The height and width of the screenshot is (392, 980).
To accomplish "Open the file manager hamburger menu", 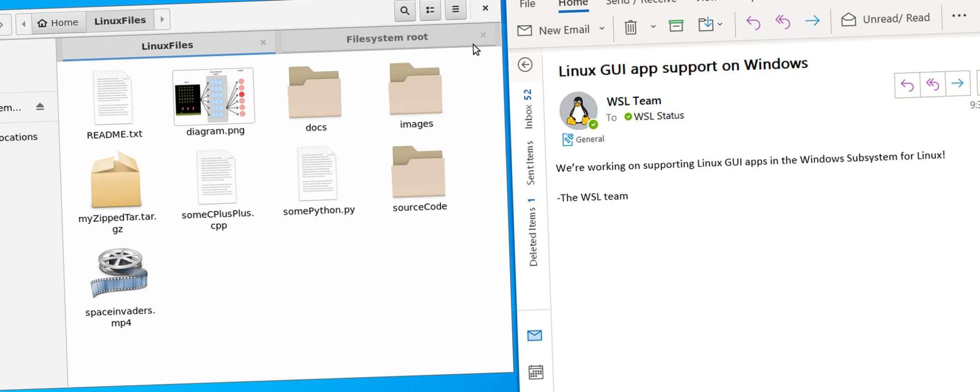I will (455, 9).
